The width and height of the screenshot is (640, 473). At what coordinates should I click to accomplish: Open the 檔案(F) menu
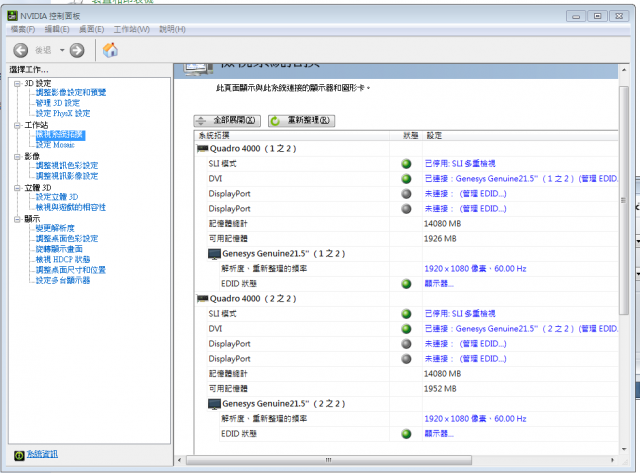pyautogui.click(x=23, y=29)
